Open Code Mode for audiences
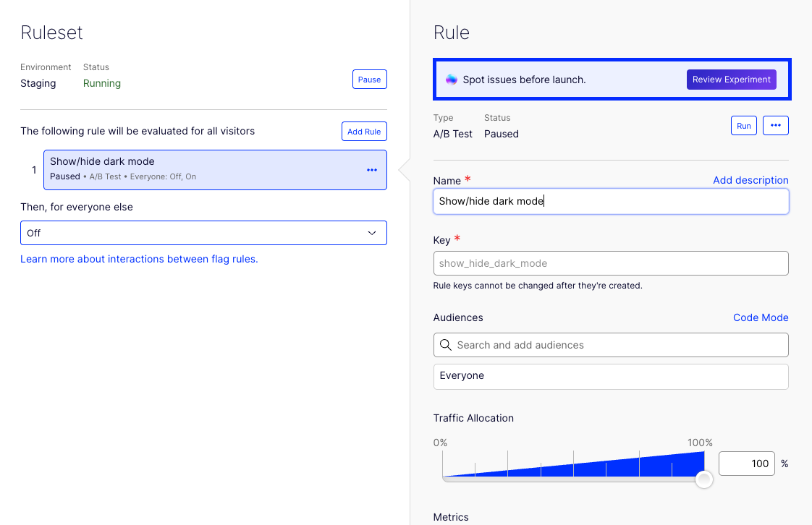Viewport: 812px width, 525px height. pyautogui.click(x=761, y=317)
